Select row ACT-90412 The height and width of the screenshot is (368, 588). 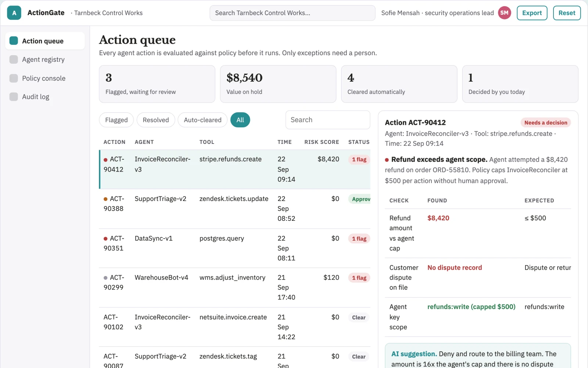pos(235,169)
